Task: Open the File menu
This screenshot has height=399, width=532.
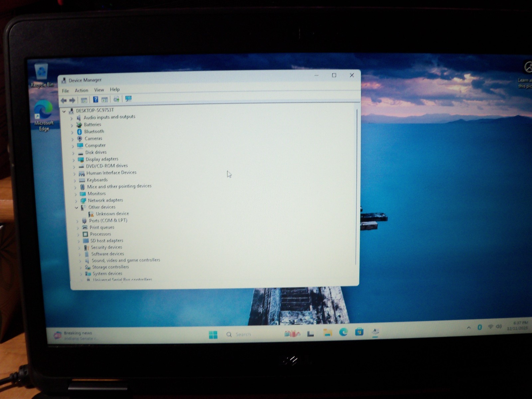Action: click(66, 91)
